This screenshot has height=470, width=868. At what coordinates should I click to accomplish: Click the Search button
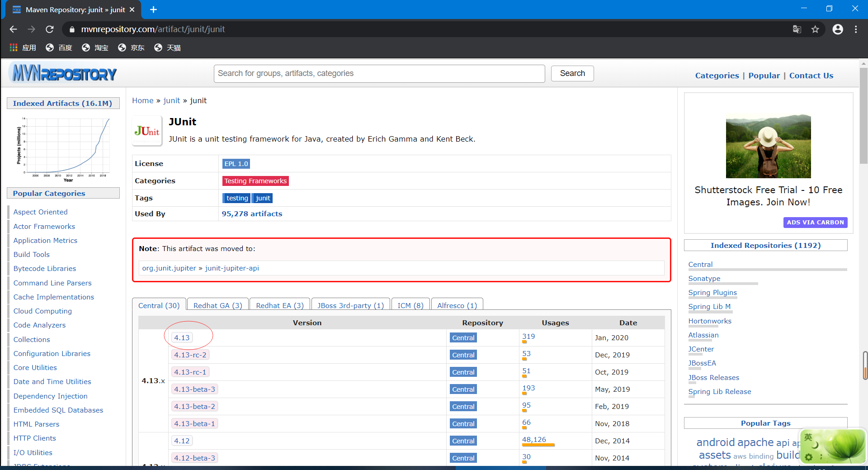click(x=572, y=73)
